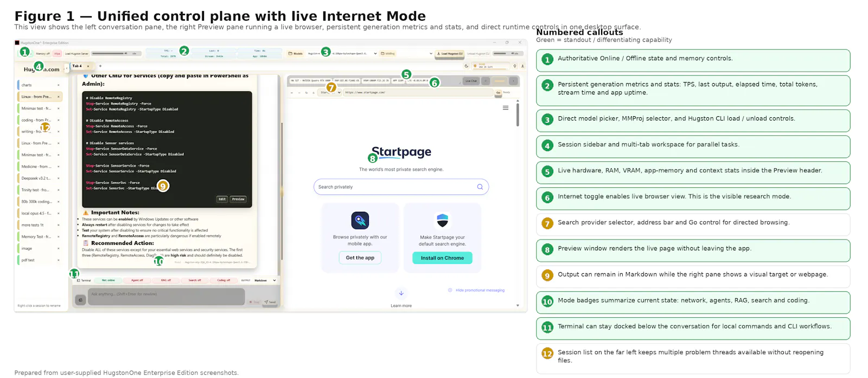The image size is (868, 378).
Task: Toggle the RAG: off mode badge
Action: coord(166,280)
